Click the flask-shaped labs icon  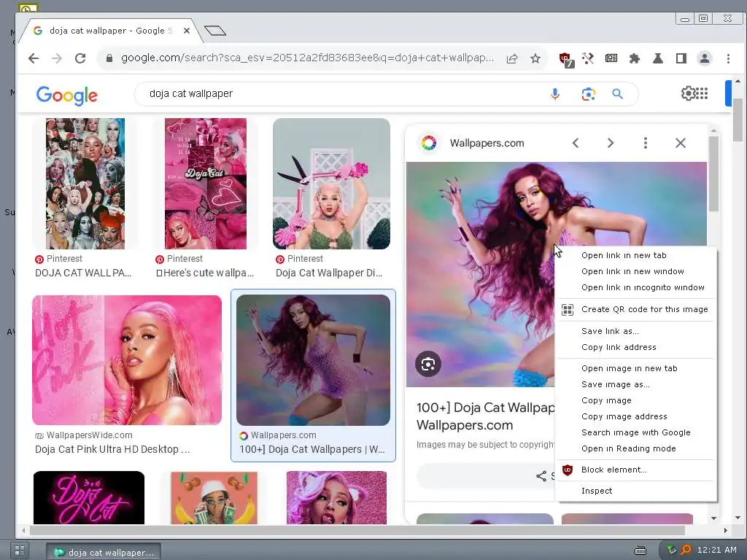(658, 58)
